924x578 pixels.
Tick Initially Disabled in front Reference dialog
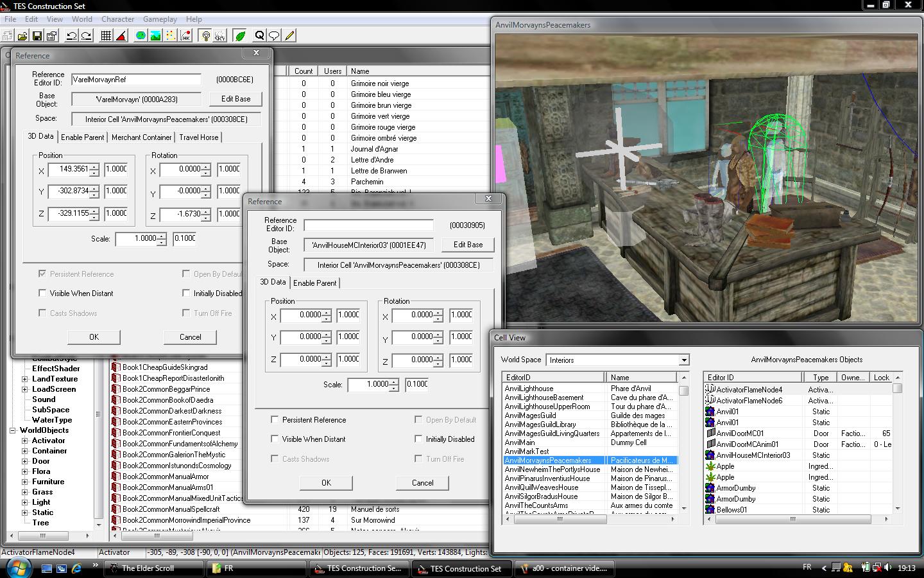(419, 439)
